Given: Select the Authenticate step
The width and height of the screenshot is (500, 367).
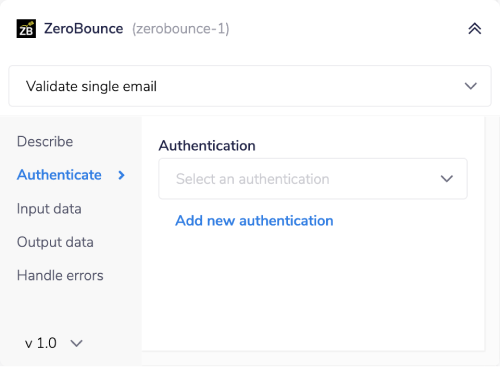Looking at the screenshot, I should (59, 175).
